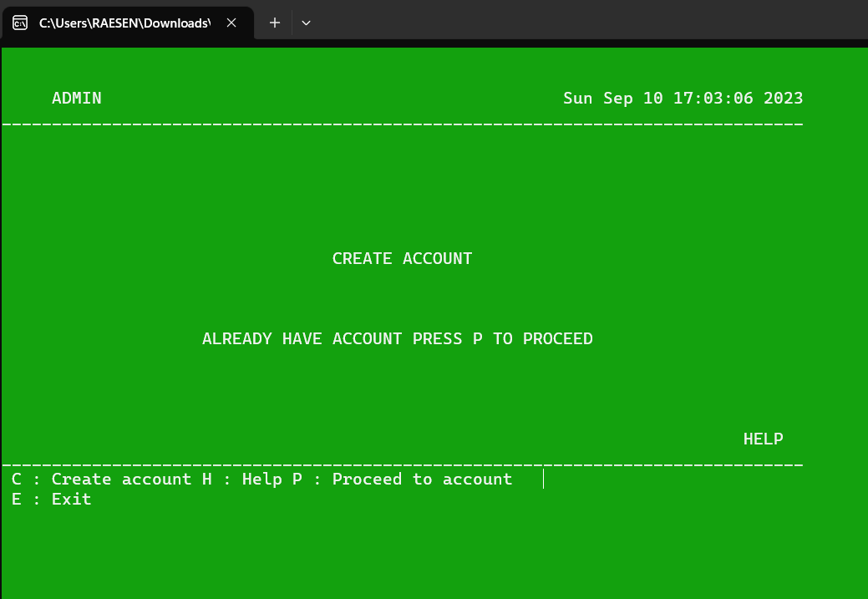Click the new tab plus icon
868x599 pixels.
pyautogui.click(x=274, y=23)
